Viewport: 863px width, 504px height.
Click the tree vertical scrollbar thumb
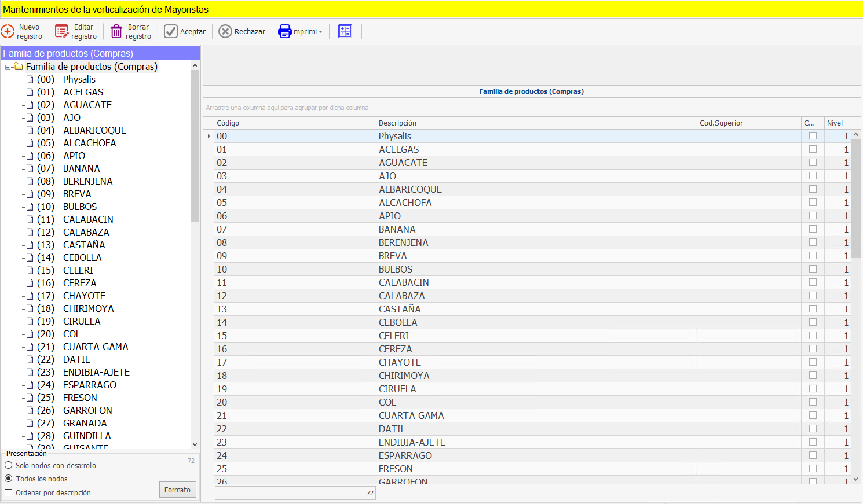click(x=195, y=146)
